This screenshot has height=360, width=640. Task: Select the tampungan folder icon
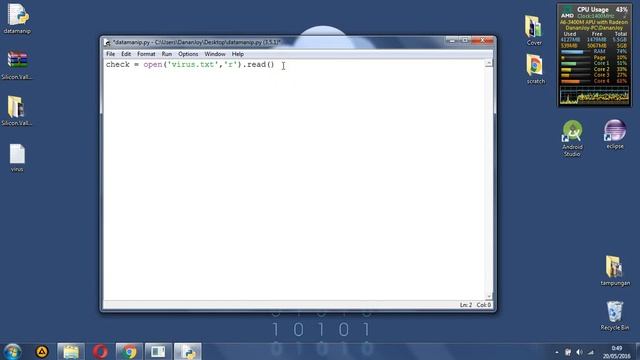click(615, 271)
